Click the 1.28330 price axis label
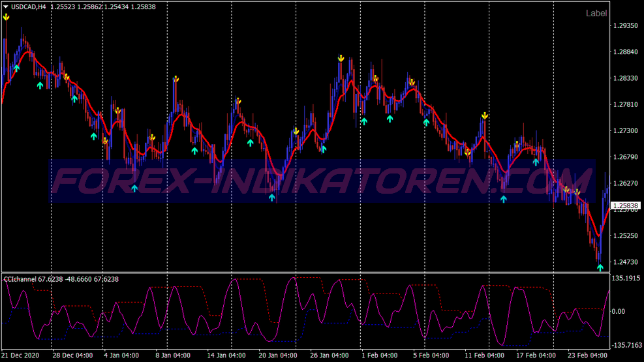644x362 pixels. 625,78
